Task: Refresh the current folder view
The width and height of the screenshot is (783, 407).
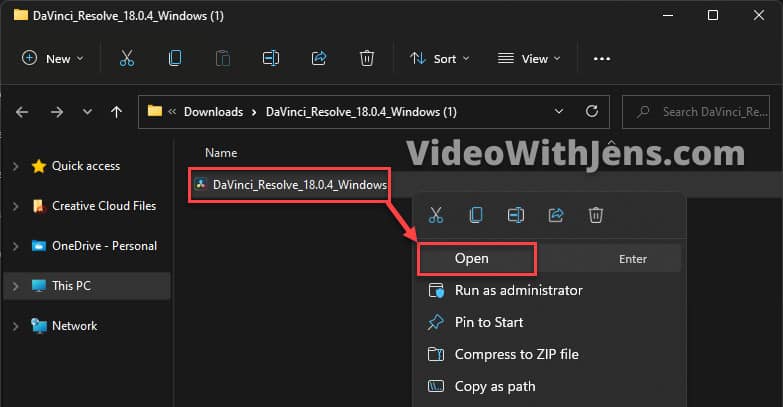Action: [x=592, y=111]
